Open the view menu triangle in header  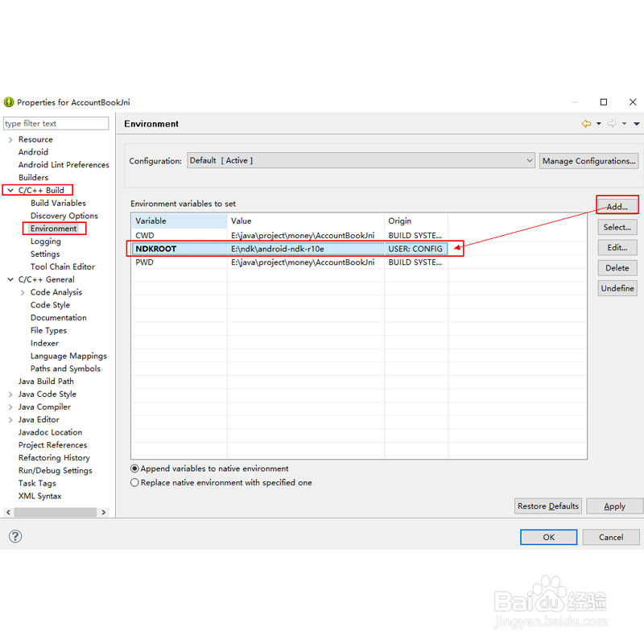point(636,124)
